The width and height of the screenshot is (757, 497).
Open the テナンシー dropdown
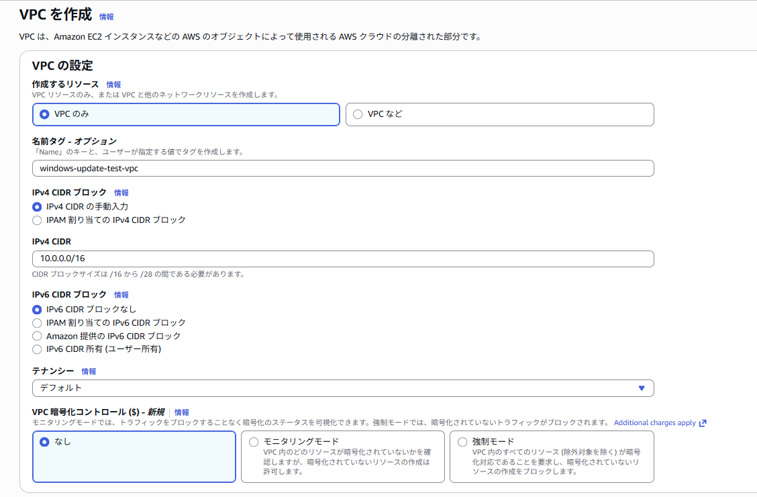tap(343, 388)
